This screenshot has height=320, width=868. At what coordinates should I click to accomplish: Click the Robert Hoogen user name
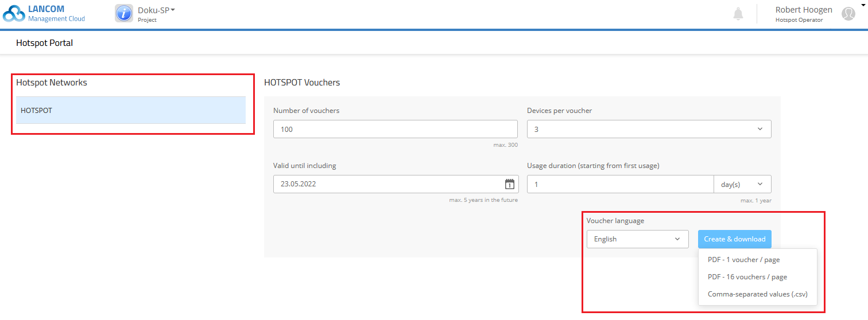(x=803, y=10)
